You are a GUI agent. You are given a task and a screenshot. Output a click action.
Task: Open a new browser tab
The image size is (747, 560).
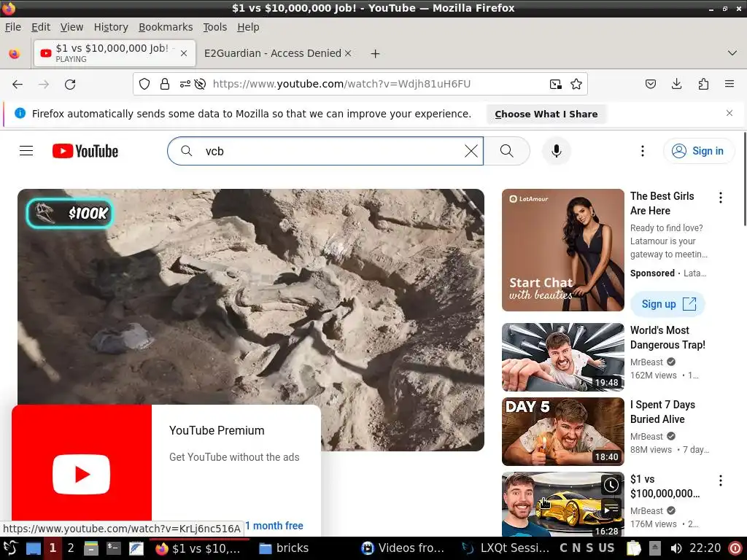point(376,54)
